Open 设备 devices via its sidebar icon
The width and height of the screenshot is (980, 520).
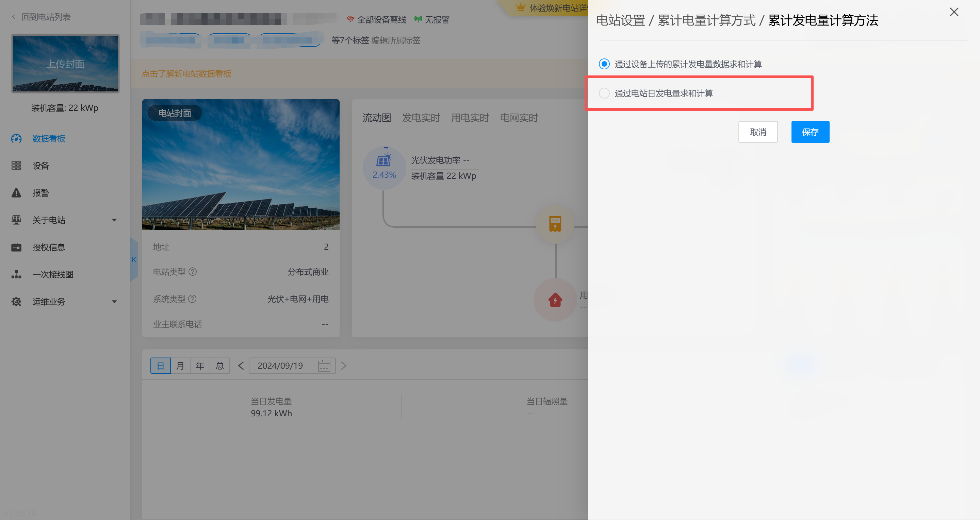[16, 166]
